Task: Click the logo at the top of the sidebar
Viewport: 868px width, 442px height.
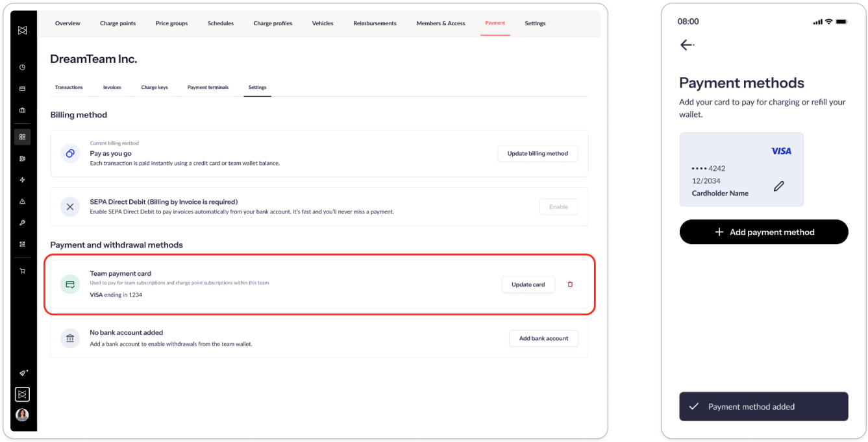Action: (22, 30)
